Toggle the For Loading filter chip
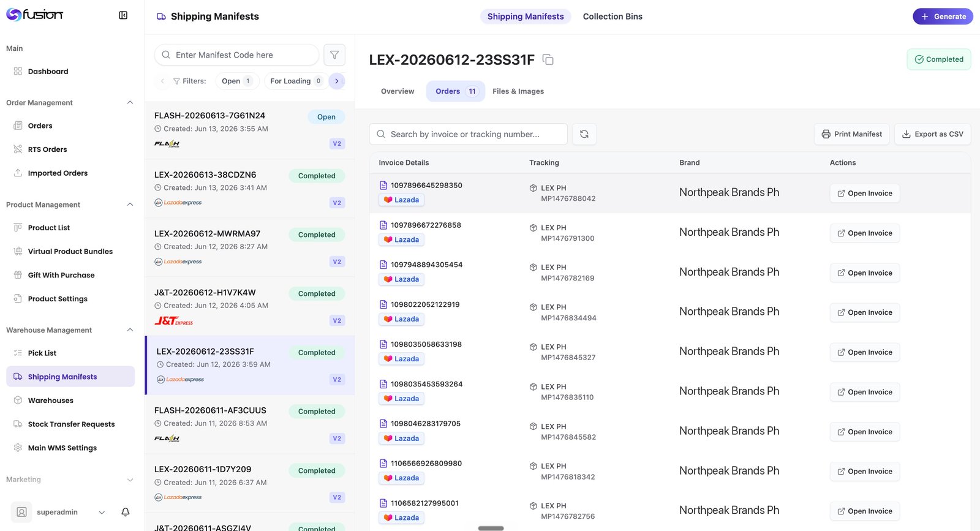The image size is (980, 531). click(296, 81)
